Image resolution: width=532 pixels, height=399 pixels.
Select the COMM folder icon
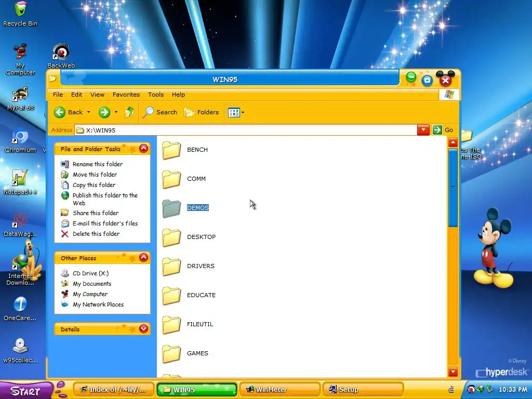(171, 179)
